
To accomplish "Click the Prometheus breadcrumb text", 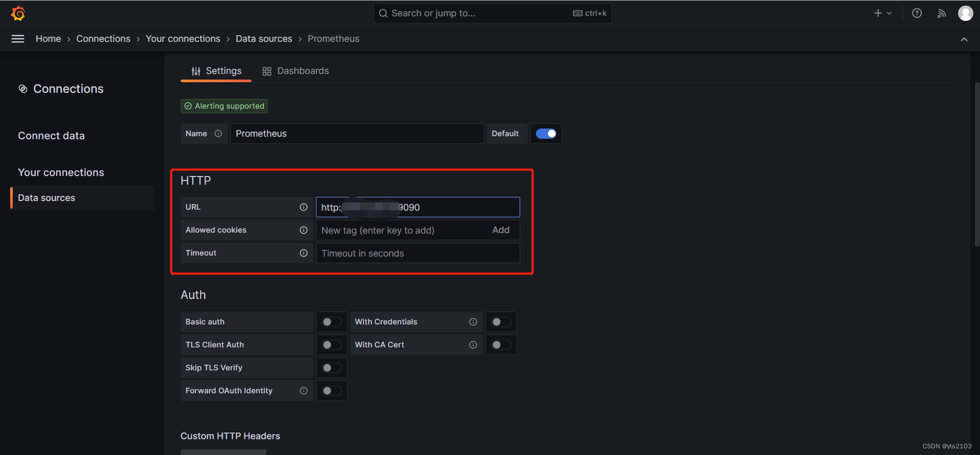I will pos(333,39).
